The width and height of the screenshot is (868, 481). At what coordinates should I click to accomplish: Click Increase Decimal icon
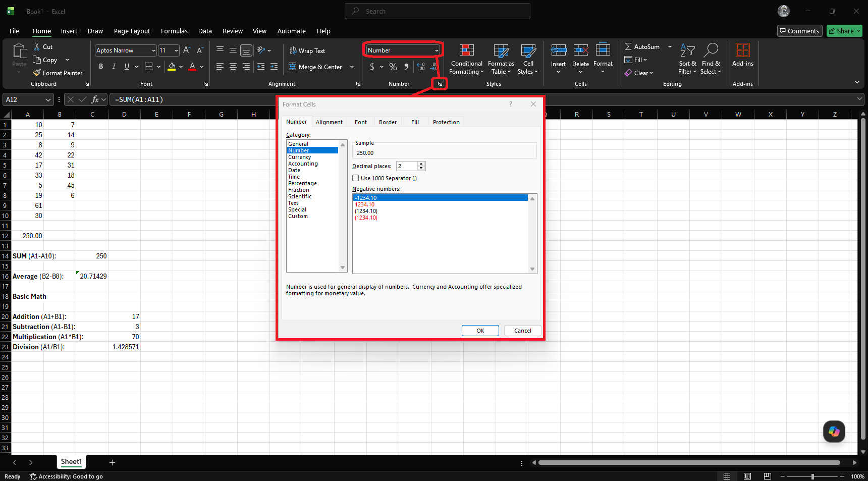point(421,67)
